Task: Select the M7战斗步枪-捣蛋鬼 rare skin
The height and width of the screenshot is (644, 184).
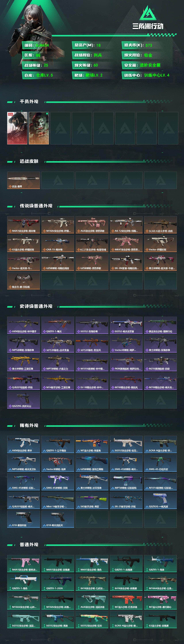Action: tap(92, 444)
